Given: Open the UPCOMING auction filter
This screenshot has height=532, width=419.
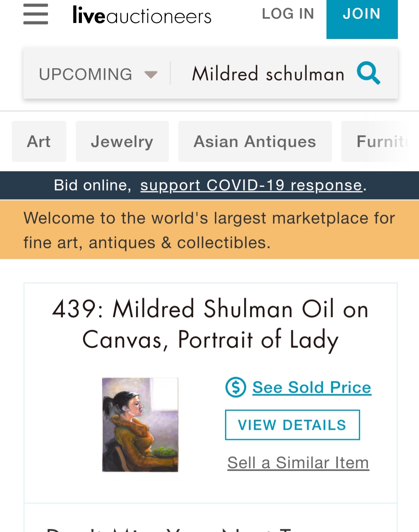Looking at the screenshot, I should click(x=86, y=74).
